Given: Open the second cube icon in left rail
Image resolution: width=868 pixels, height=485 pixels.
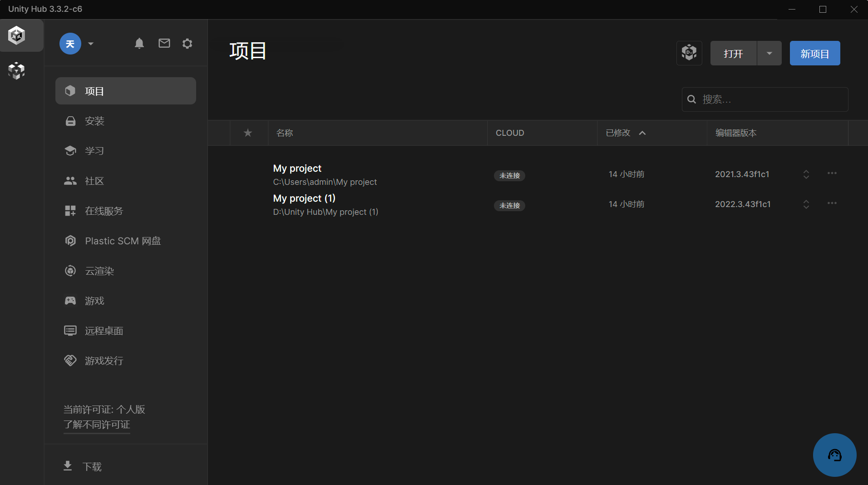Looking at the screenshot, I should 16,71.
